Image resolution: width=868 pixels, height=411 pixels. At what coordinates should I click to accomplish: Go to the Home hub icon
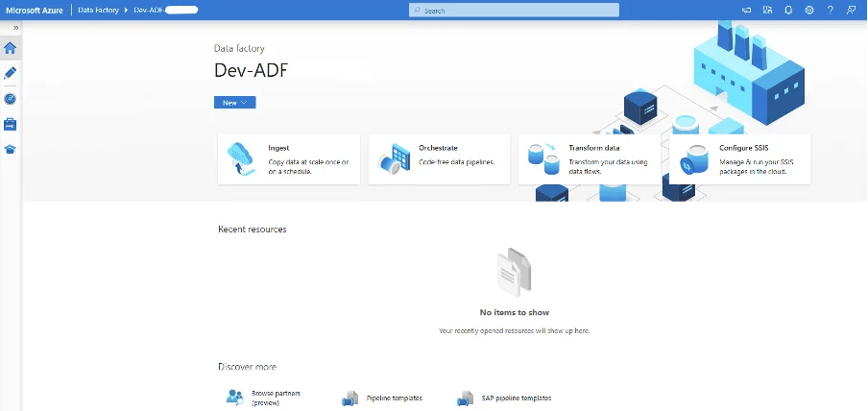coord(10,48)
